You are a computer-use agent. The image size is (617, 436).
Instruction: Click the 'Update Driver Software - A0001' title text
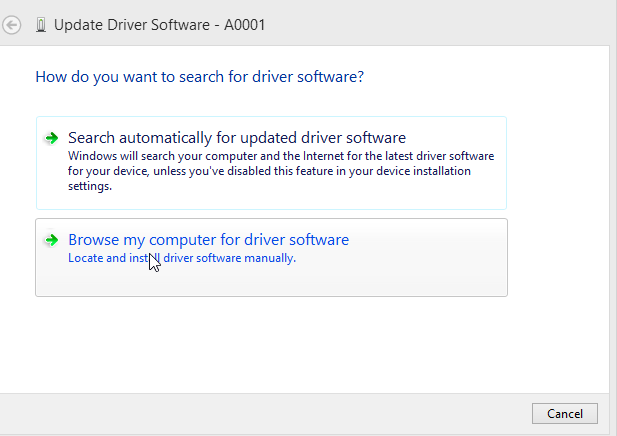click(x=159, y=25)
